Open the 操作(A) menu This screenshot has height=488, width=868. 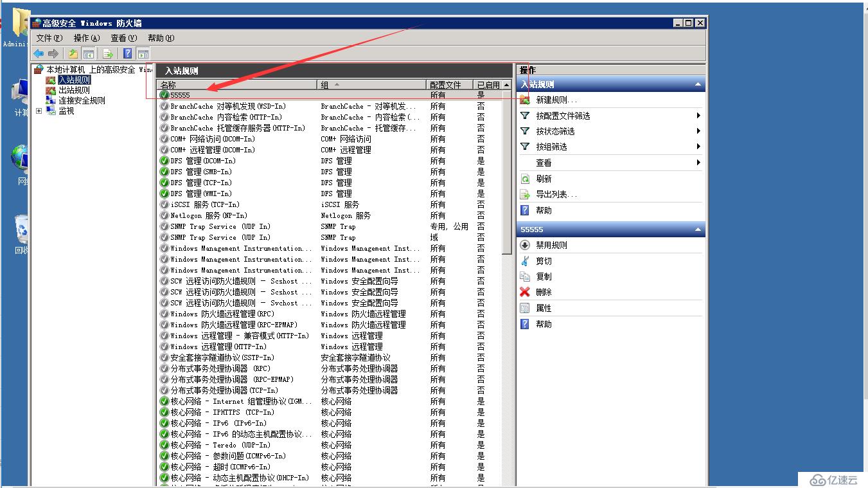[x=87, y=38]
